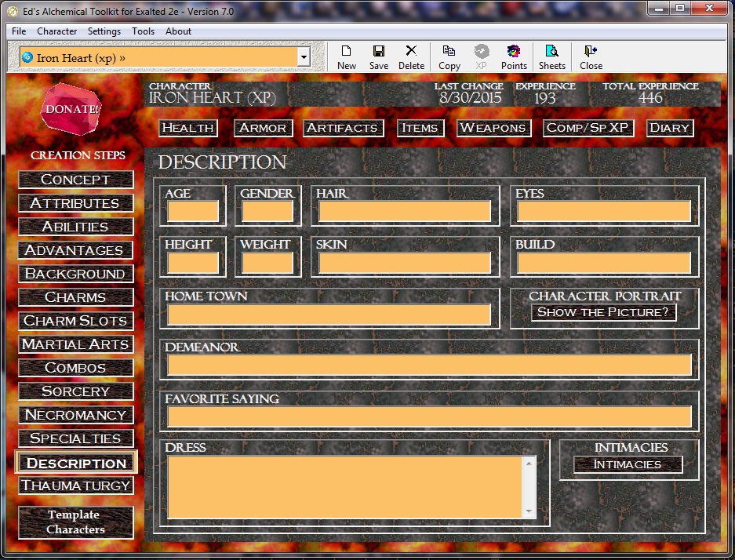
Task: Open the Settings menu
Action: pyautogui.click(x=104, y=31)
